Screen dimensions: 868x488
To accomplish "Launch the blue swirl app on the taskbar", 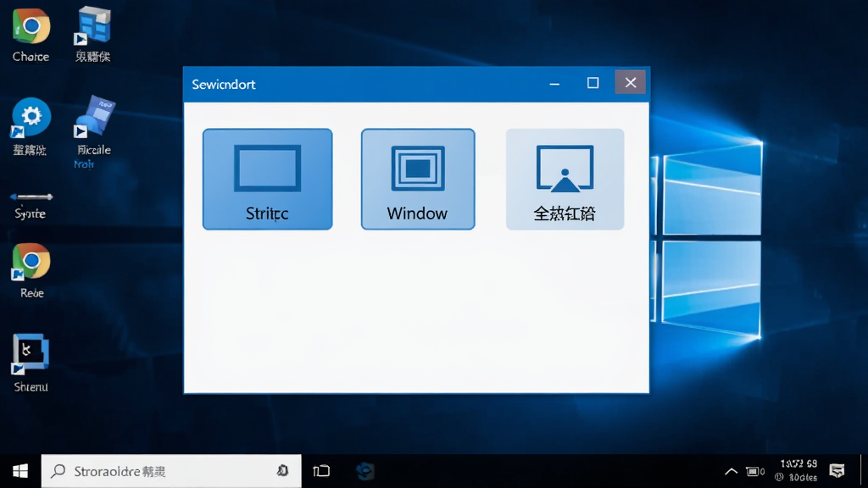I will pos(364,471).
